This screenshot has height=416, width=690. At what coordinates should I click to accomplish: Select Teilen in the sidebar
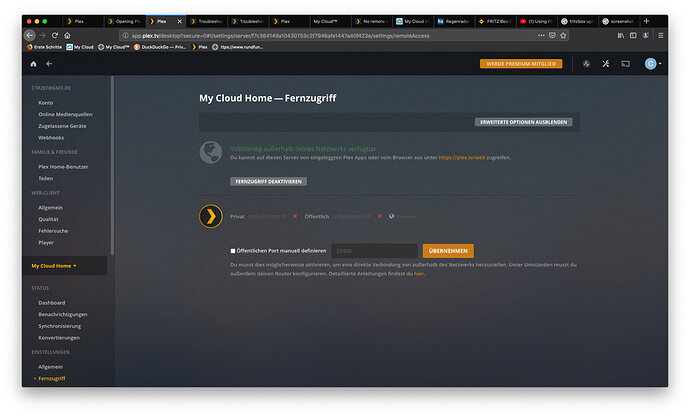46,178
